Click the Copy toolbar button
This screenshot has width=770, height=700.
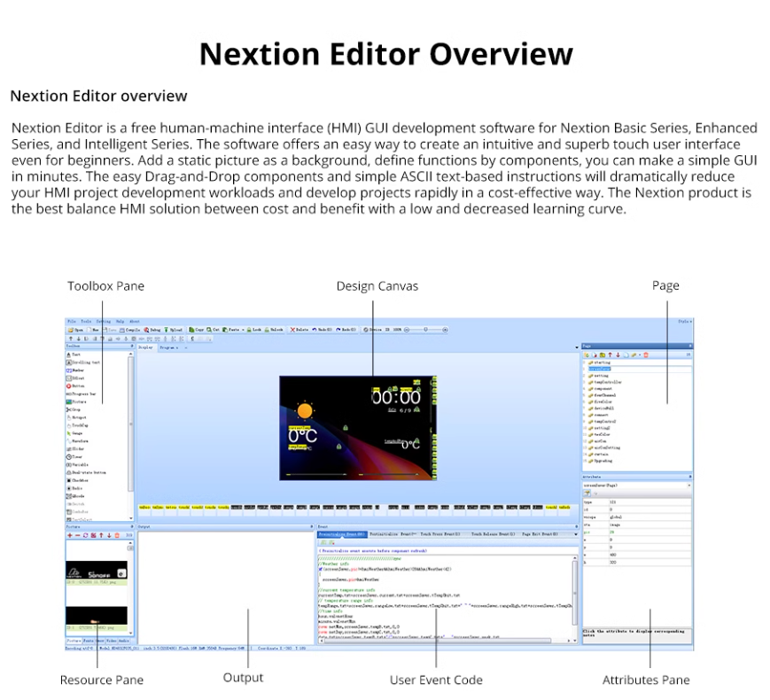197,330
